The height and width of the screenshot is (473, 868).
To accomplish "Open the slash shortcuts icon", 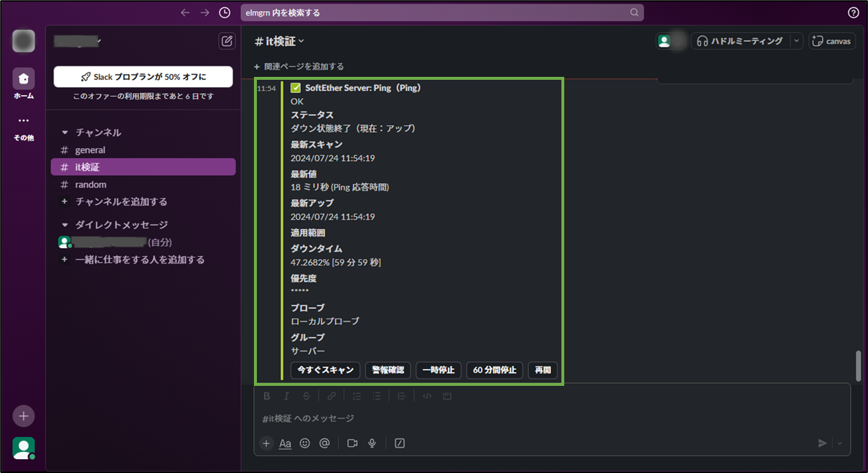I will coord(400,443).
